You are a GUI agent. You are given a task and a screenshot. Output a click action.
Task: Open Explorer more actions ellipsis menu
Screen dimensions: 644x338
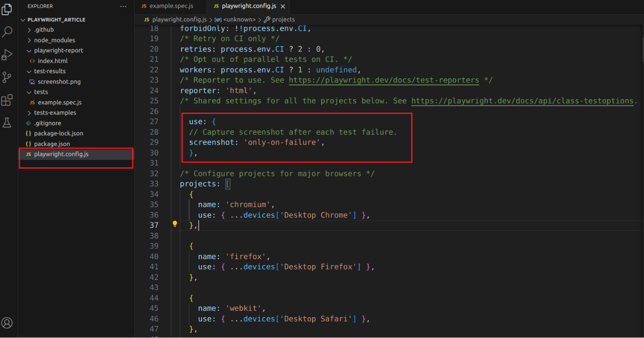click(x=123, y=6)
